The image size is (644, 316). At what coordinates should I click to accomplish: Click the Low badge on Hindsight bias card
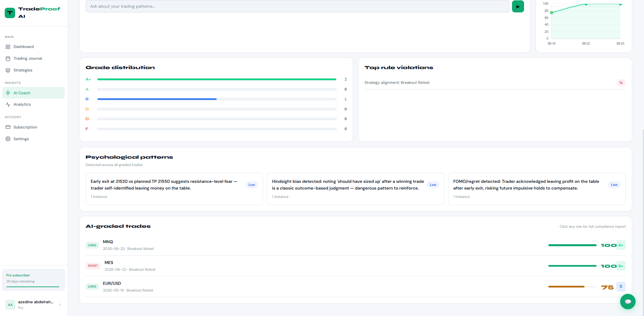(x=433, y=185)
